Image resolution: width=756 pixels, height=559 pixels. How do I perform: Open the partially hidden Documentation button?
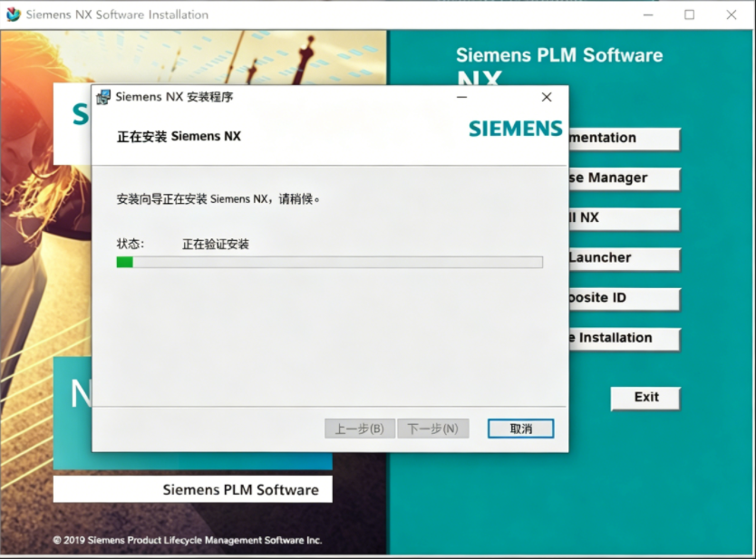(x=624, y=139)
